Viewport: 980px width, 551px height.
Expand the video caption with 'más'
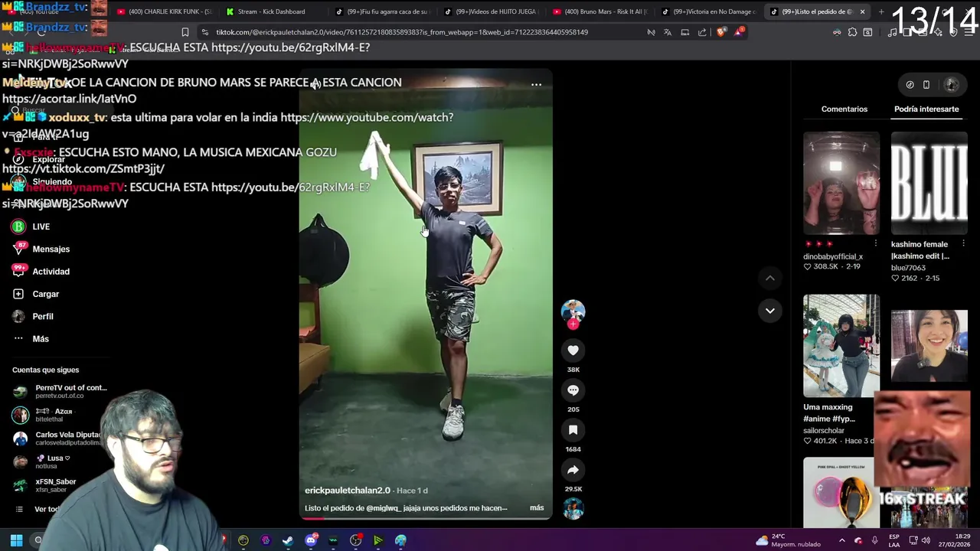pos(537,508)
